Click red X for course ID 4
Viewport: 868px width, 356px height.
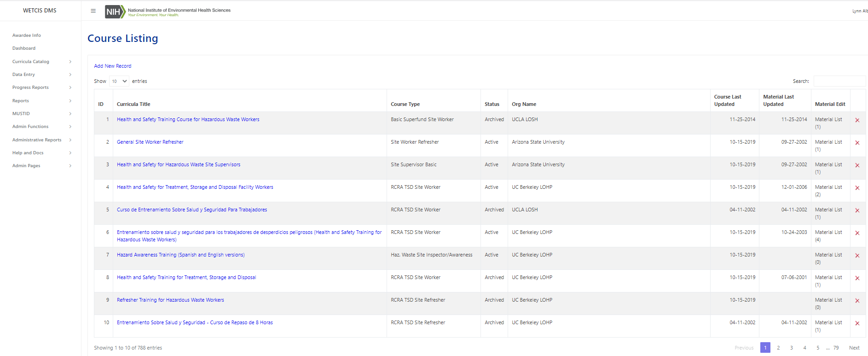[857, 188]
